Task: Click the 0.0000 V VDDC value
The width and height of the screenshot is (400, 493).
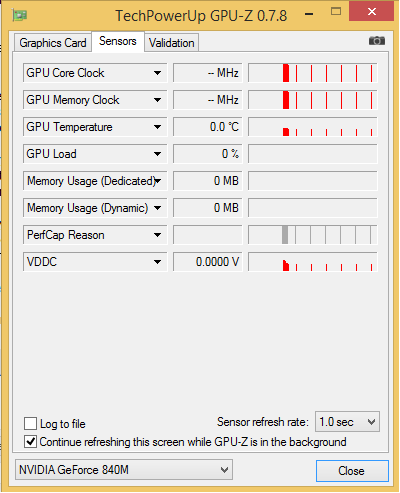Action: tap(208, 262)
